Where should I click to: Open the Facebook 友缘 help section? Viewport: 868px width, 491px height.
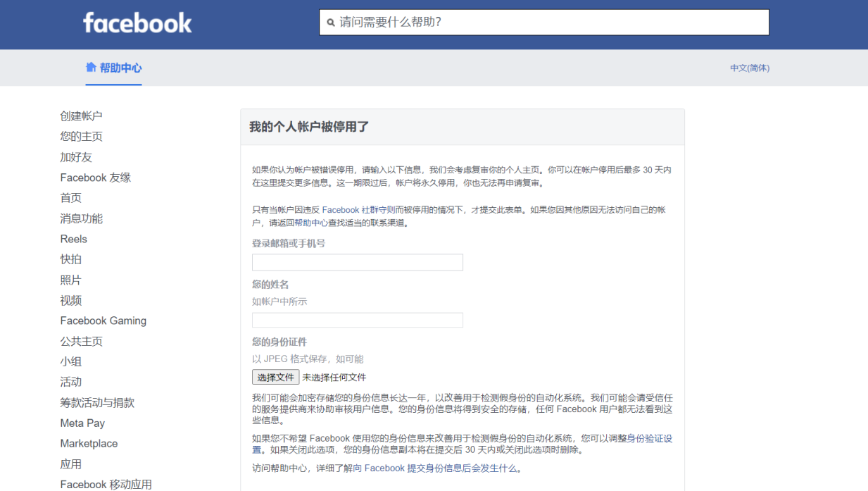coord(95,177)
